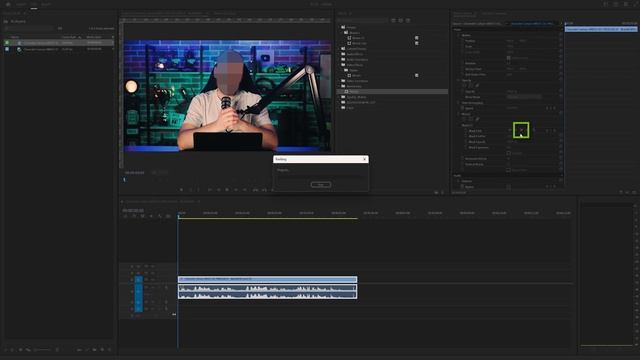Step back one frame in Program monitor
Viewport: 640px width, 360px height.
(218, 190)
